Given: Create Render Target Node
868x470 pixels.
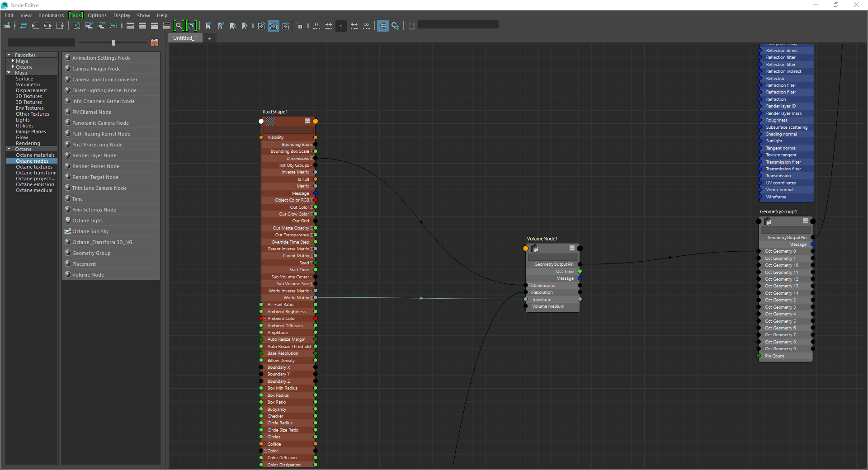Looking at the screenshot, I should [x=111, y=177].
